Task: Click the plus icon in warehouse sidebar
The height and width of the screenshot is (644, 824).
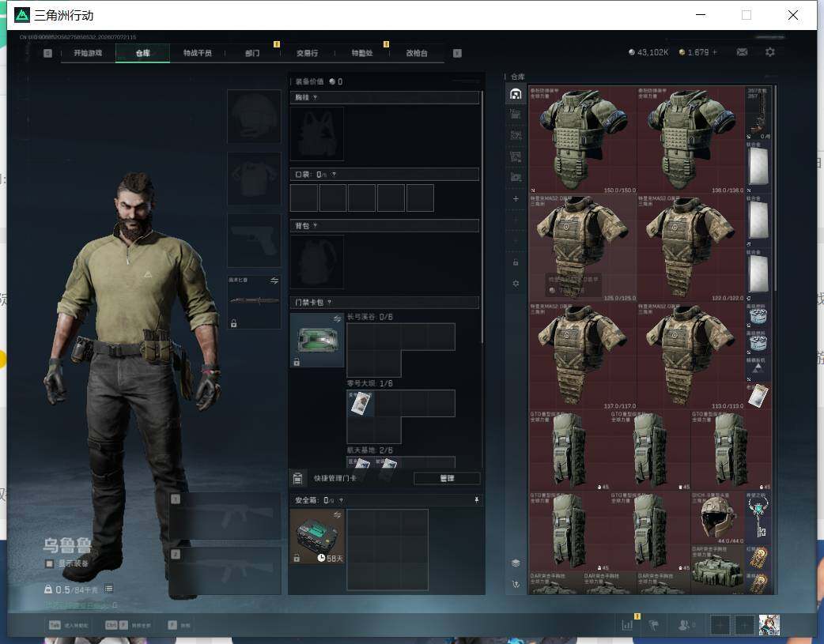Action: [516, 198]
